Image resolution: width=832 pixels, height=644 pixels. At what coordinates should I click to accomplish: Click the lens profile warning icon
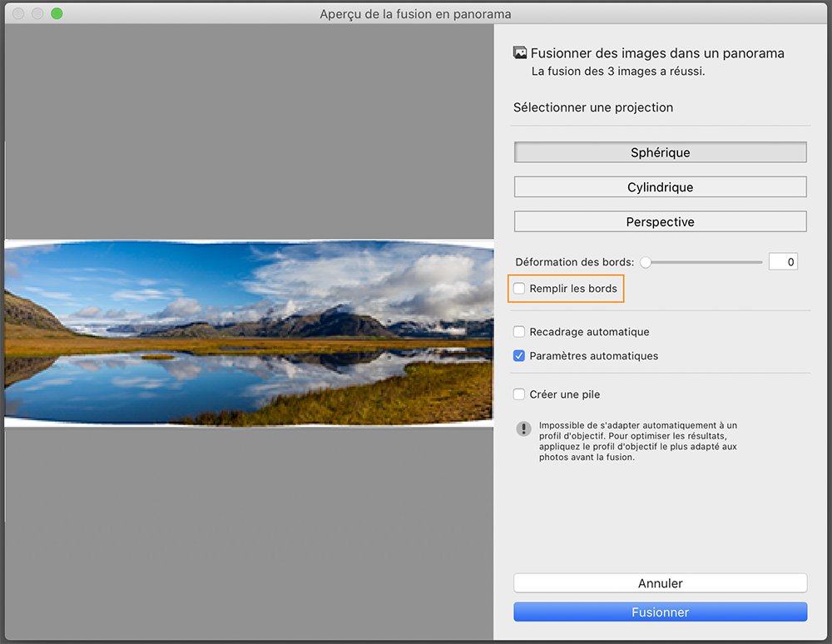(x=523, y=429)
